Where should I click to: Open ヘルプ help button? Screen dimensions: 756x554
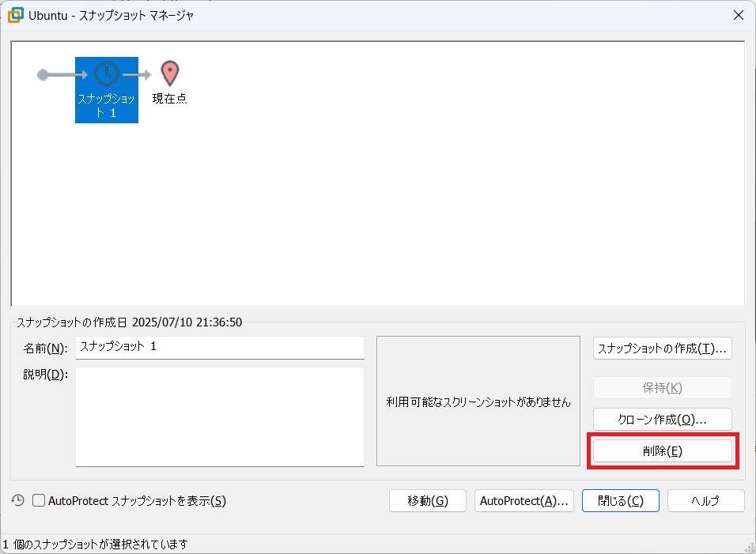click(706, 501)
